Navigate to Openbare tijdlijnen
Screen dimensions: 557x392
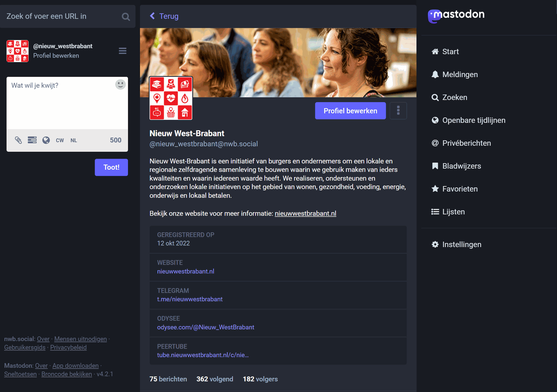(x=473, y=120)
